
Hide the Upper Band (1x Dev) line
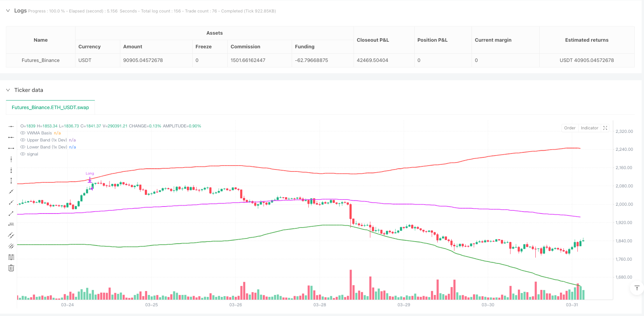(x=23, y=140)
